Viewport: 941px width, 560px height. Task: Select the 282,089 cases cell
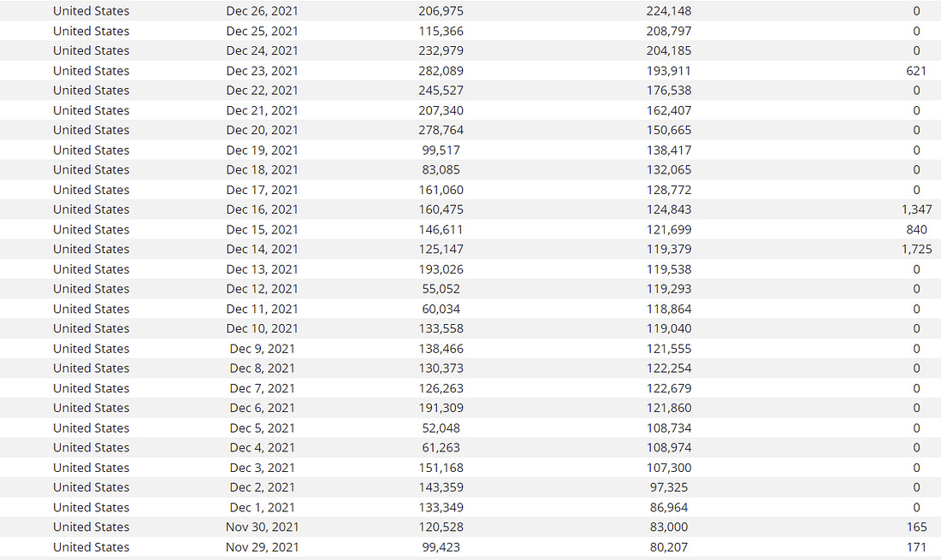(441, 71)
